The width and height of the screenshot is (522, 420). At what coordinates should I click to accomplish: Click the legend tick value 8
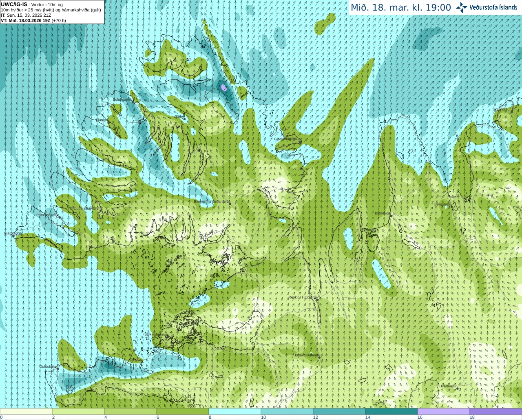point(210,417)
